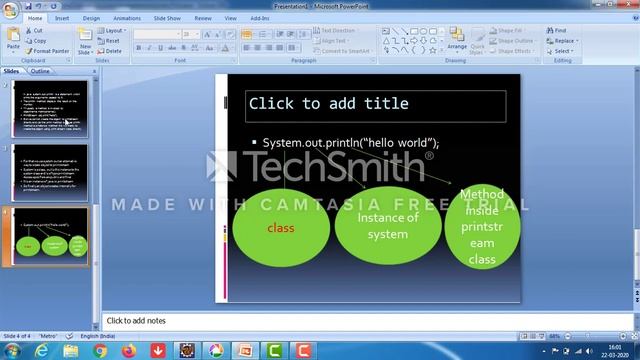The height and width of the screenshot is (360, 640).
Task: Toggle bold formatting
Action: pyautogui.click(x=139, y=48)
